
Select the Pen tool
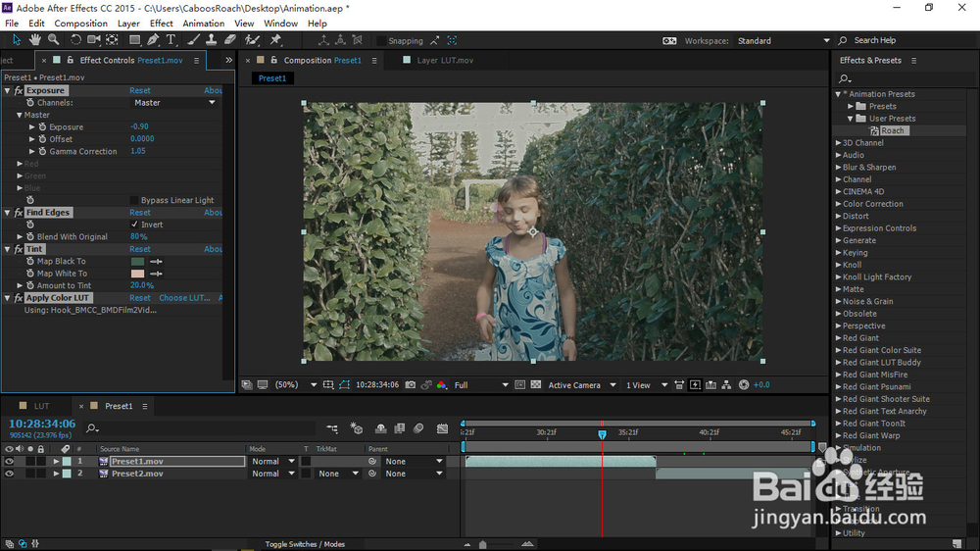[x=153, y=40]
